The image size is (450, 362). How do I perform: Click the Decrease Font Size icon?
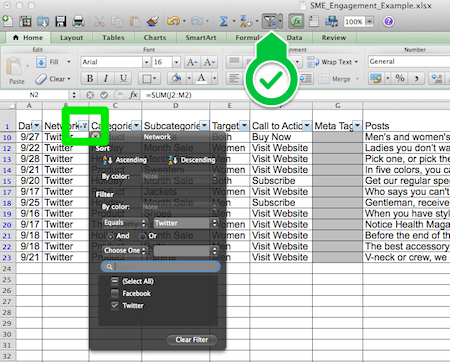click(x=210, y=62)
